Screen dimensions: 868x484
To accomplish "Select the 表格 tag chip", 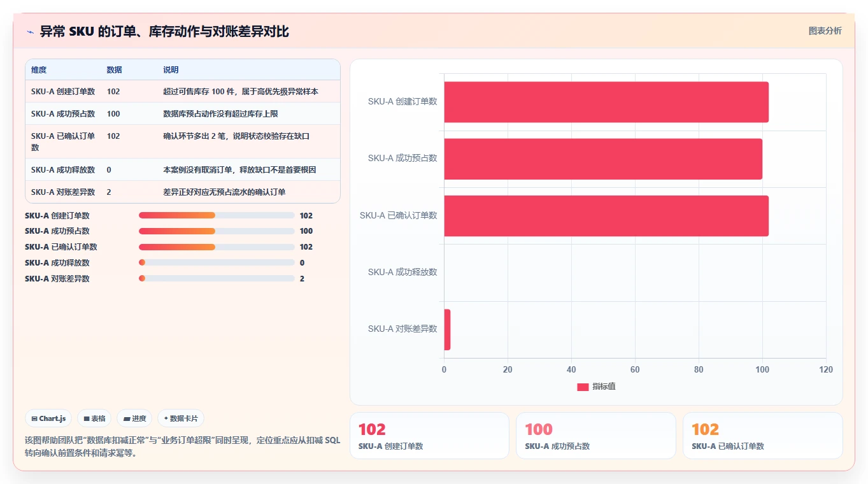I will pos(94,418).
